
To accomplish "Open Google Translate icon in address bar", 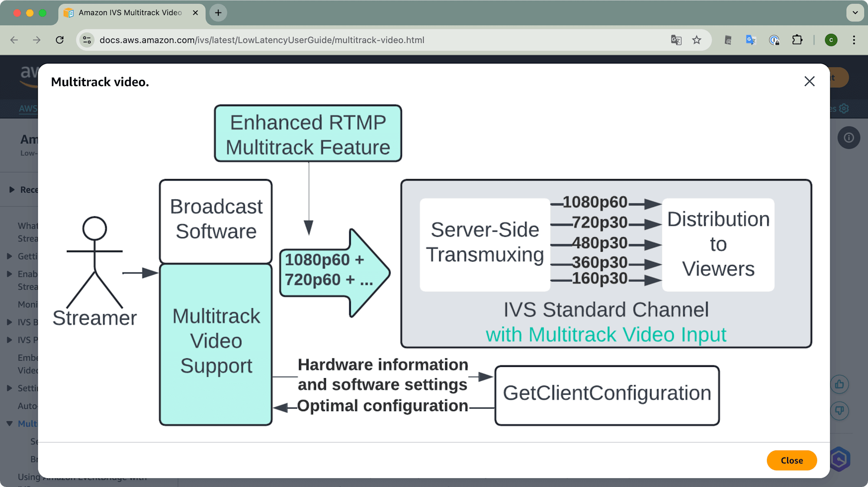I will click(676, 40).
